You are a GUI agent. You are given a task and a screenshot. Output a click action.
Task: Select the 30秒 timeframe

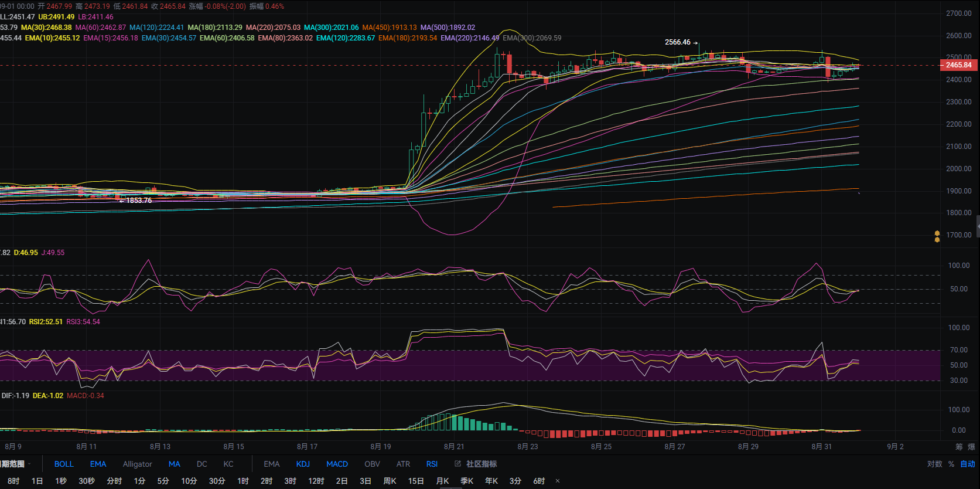87,481
